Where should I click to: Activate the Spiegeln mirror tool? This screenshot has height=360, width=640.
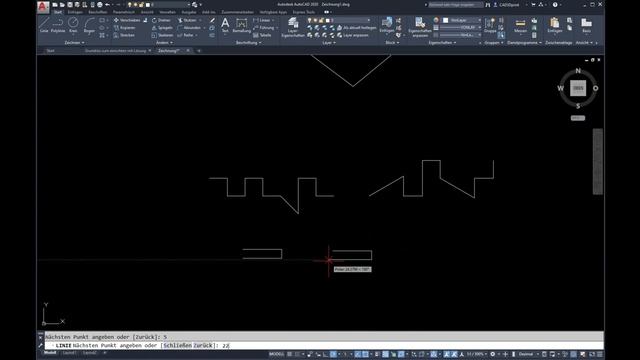point(162,28)
